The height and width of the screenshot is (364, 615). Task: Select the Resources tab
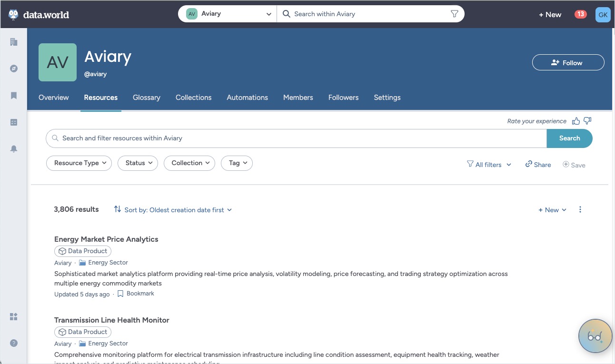point(101,98)
